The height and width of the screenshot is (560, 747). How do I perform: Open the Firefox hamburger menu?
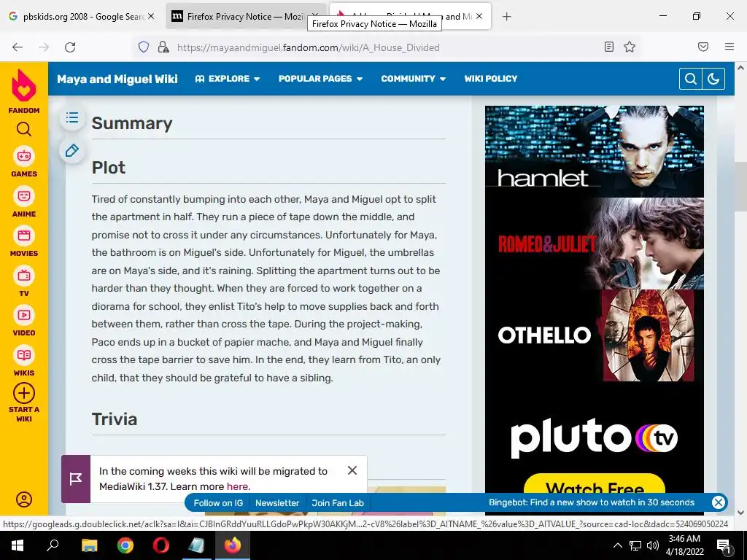[x=729, y=47]
